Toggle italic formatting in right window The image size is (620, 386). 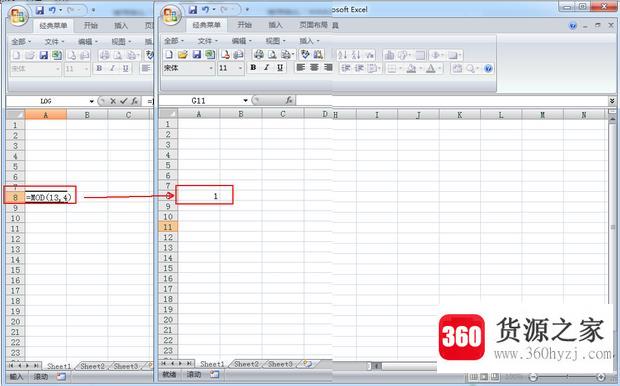tap(267, 68)
